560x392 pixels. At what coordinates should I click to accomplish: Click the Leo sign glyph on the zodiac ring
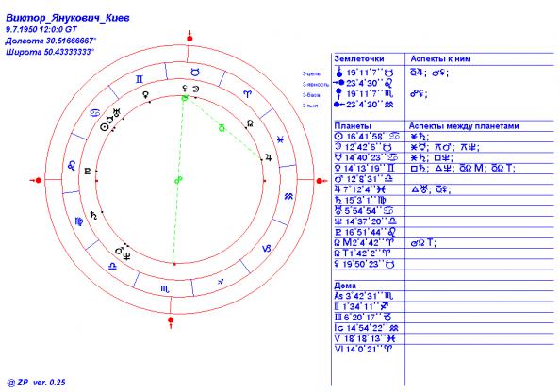coord(72,165)
